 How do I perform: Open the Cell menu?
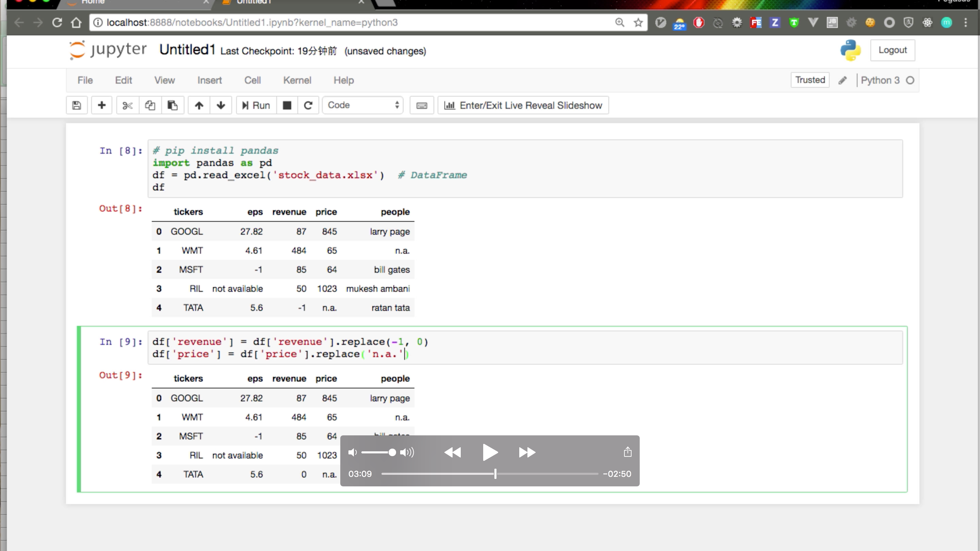point(252,80)
